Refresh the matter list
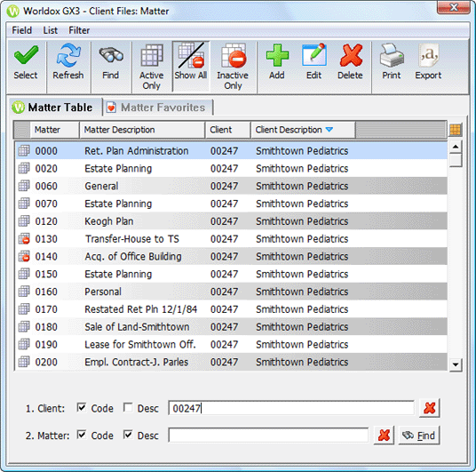Image resolution: width=476 pixels, height=472 pixels. [68, 55]
